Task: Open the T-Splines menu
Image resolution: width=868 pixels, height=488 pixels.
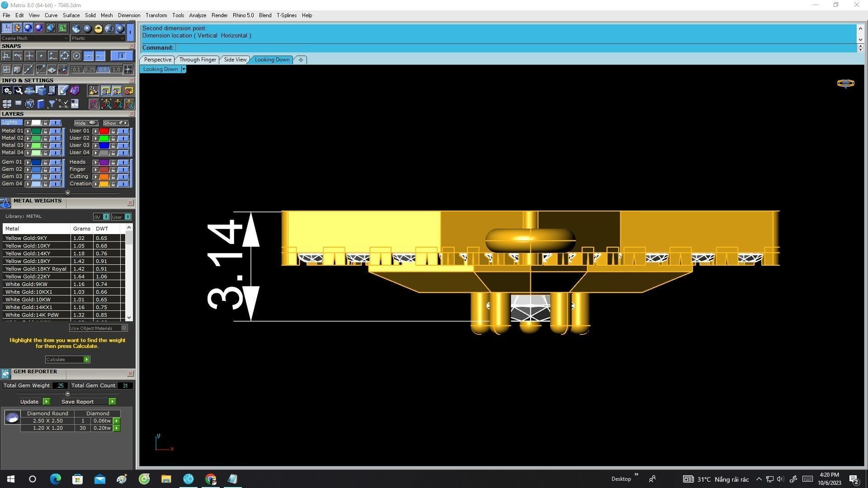Action: [x=286, y=15]
